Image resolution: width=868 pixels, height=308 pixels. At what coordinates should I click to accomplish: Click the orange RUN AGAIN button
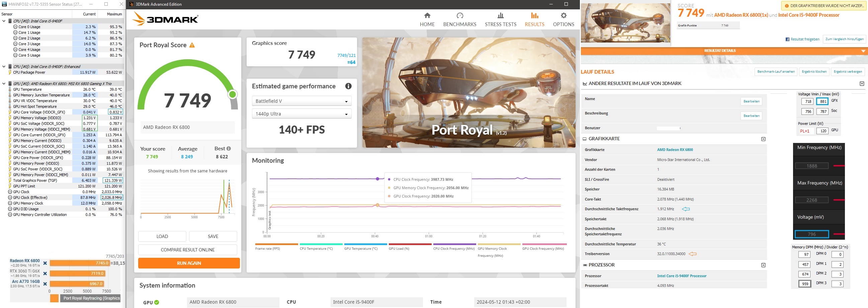[189, 263]
